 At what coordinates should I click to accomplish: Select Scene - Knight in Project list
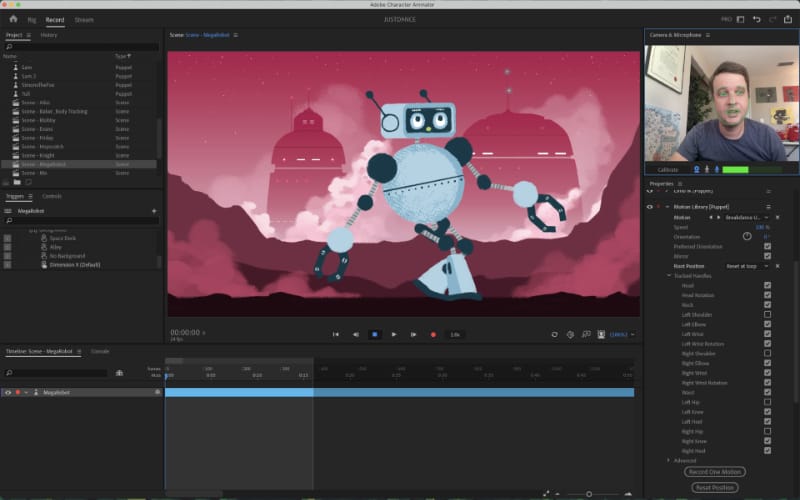38,156
